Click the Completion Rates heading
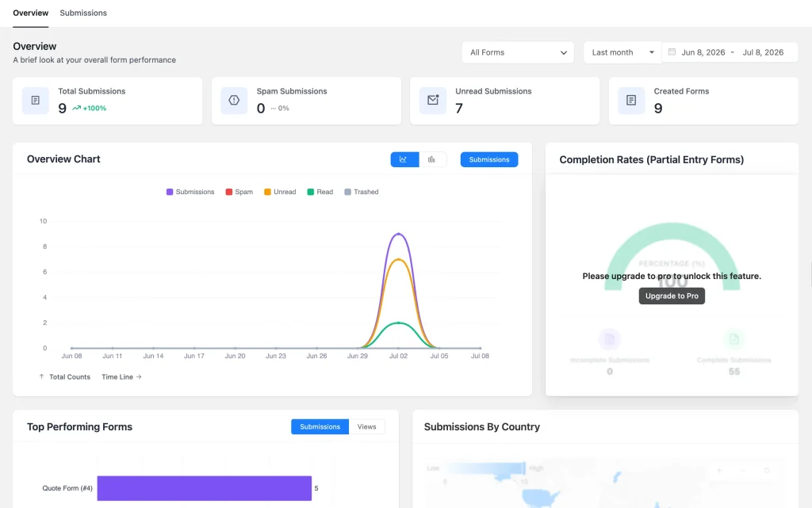 tap(652, 160)
